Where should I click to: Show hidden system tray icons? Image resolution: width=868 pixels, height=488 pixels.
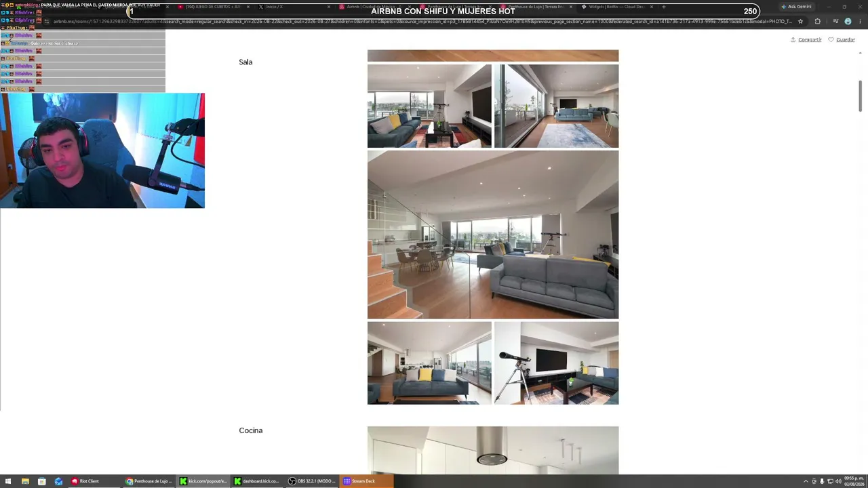tap(806, 481)
